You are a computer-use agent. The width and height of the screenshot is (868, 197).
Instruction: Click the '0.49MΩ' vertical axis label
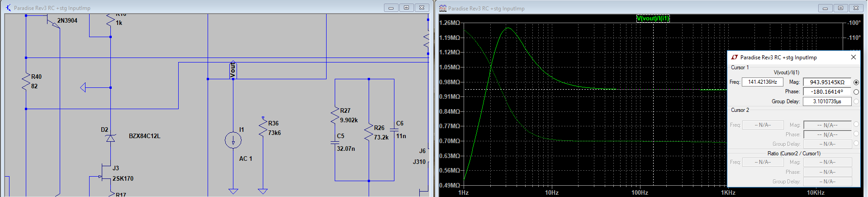coord(450,185)
